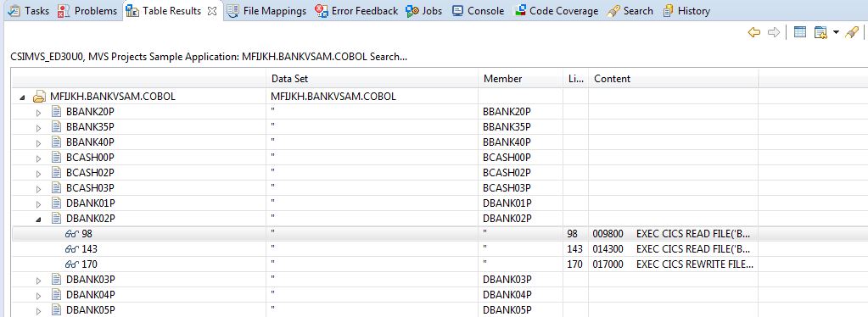The height and width of the screenshot is (317, 868).
Task: Collapse the DBANK02P member
Action: coord(38,219)
